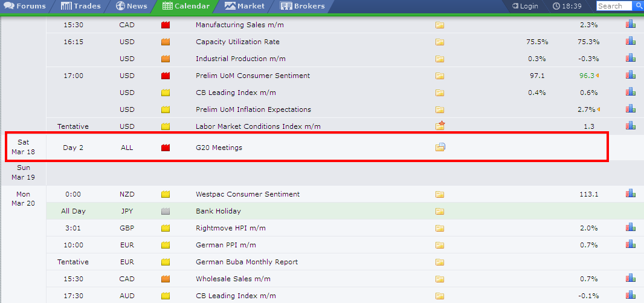This screenshot has height=303, width=644.
Task: Click the Sat Mar 18 date cell
Action: pyautogui.click(x=24, y=147)
